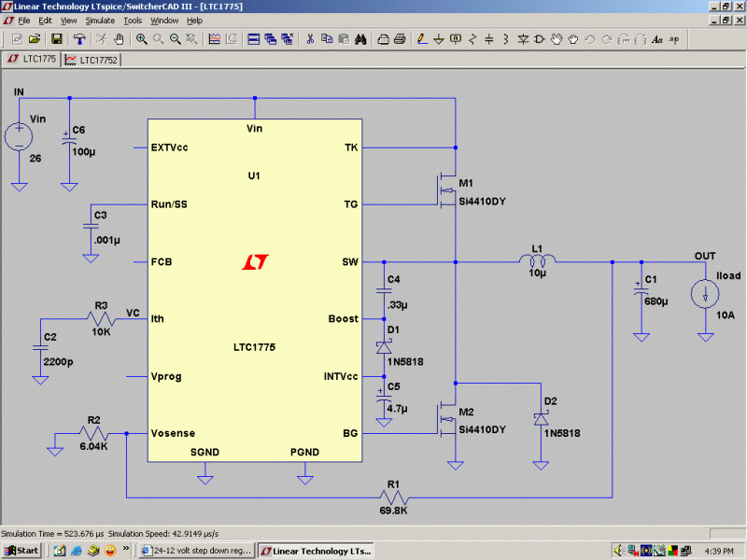This screenshot has width=747, height=560.
Task: Add text with the Aa tool
Action: [x=657, y=39]
